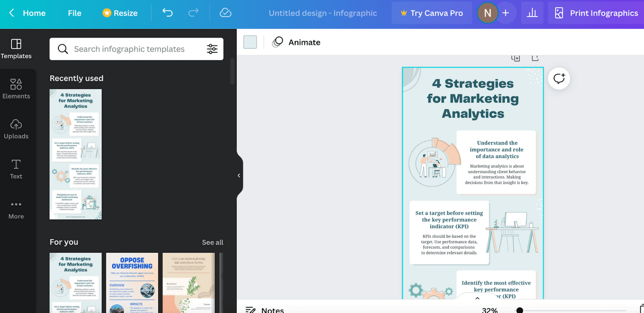Open the File menu
Image resolution: width=644 pixels, height=313 pixels.
point(75,13)
